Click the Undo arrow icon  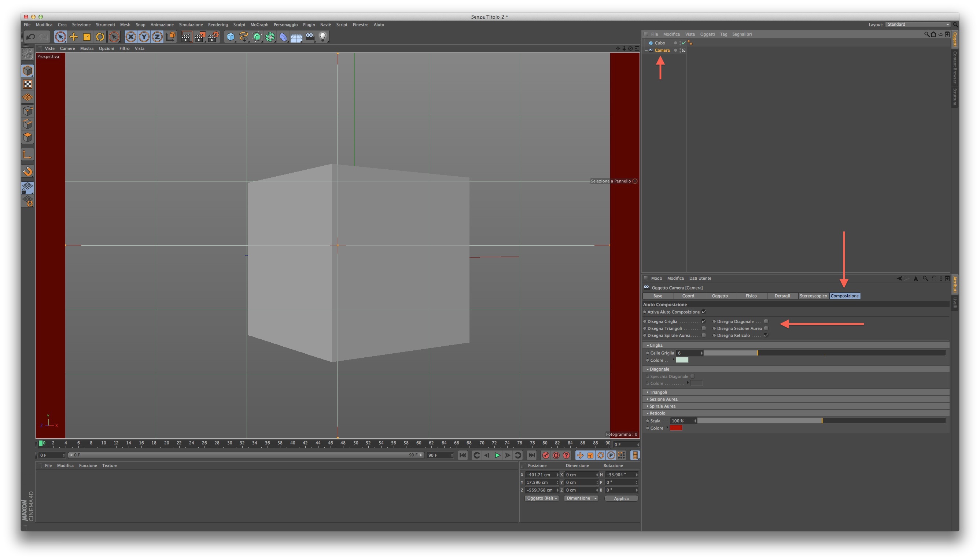point(30,37)
